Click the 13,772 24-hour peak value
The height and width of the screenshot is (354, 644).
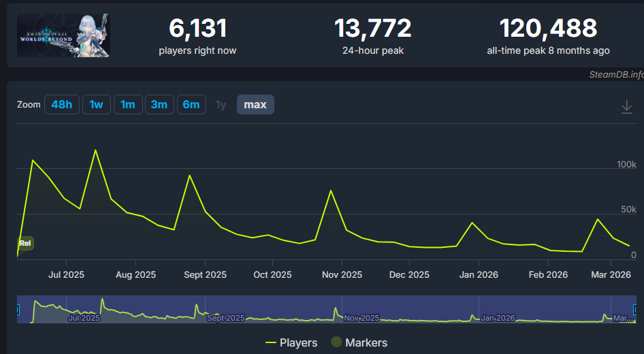(x=373, y=29)
